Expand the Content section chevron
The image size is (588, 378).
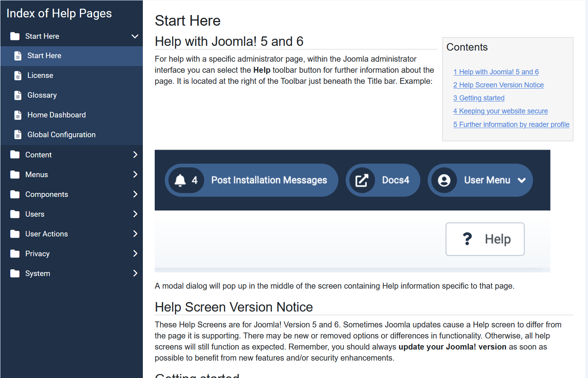tap(135, 155)
